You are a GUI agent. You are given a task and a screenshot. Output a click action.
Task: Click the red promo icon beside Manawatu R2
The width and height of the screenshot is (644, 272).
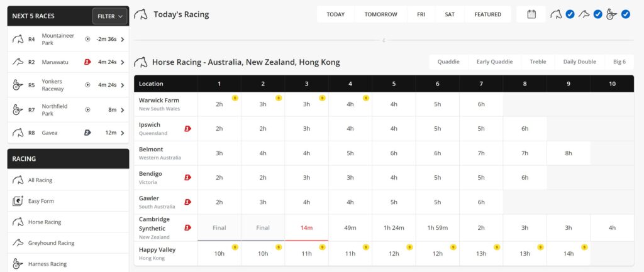click(87, 62)
